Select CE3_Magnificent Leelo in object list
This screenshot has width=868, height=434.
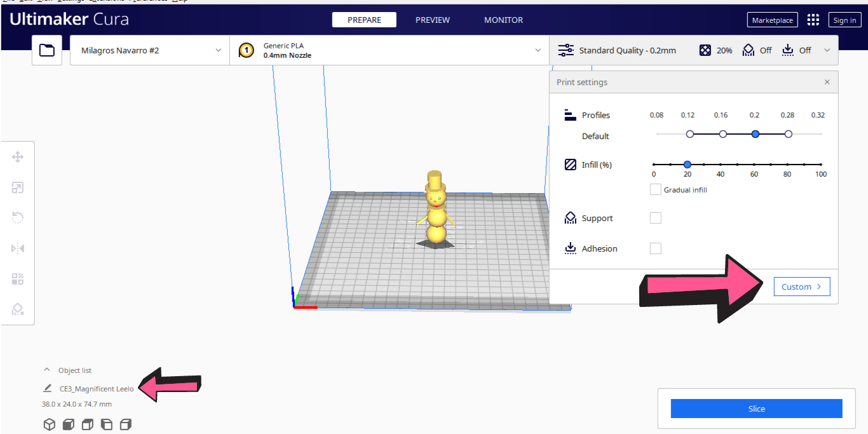pyautogui.click(x=97, y=388)
